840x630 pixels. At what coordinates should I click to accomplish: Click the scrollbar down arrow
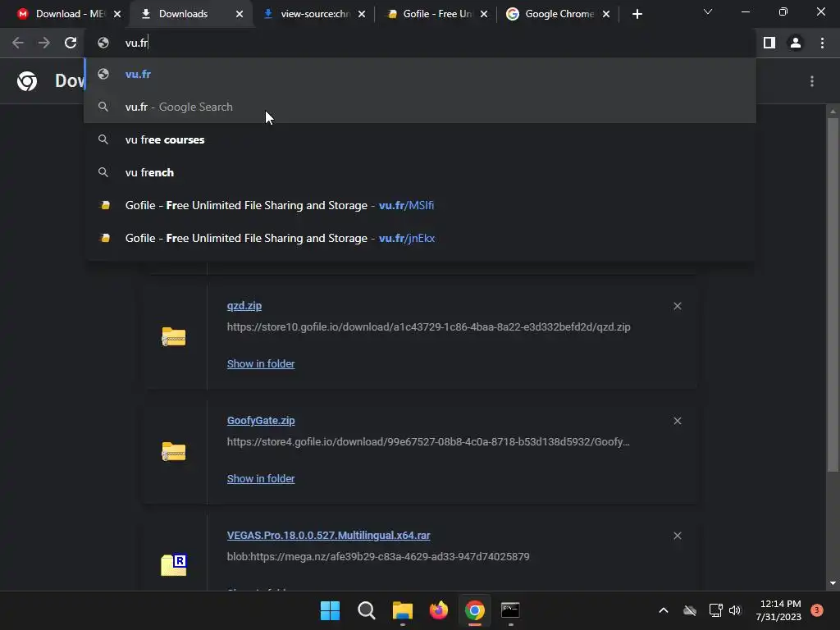(x=833, y=583)
